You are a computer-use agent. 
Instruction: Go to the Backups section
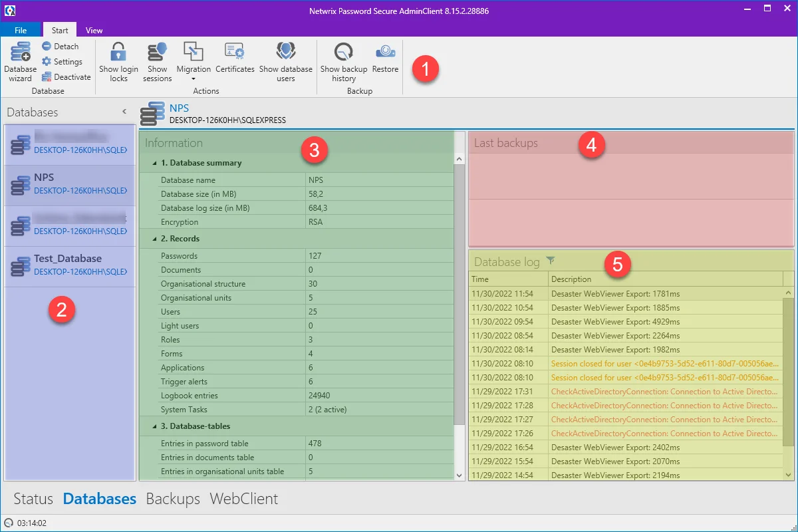click(x=173, y=499)
